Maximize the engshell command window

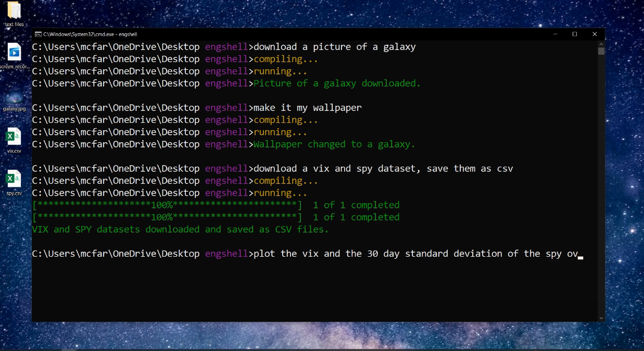click(x=575, y=34)
